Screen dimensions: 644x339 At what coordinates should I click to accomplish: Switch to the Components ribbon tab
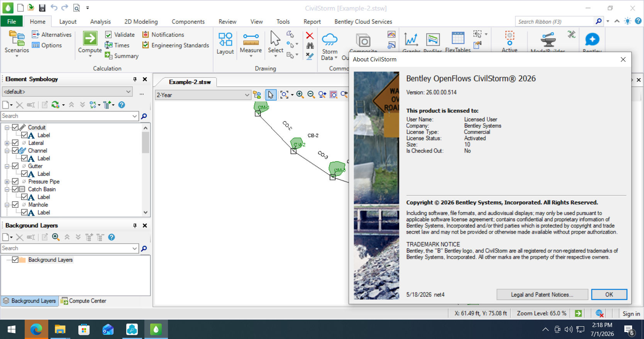click(x=188, y=22)
